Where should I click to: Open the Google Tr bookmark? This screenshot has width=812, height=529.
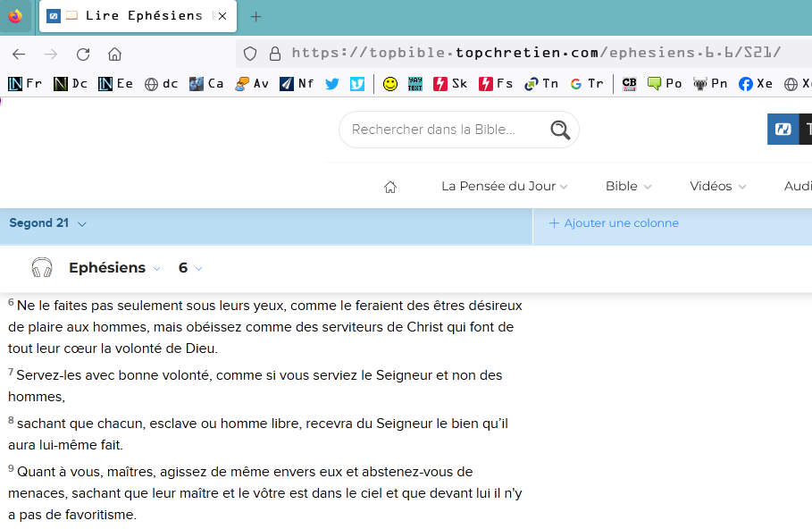pyautogui.click(x=587, y=83)
